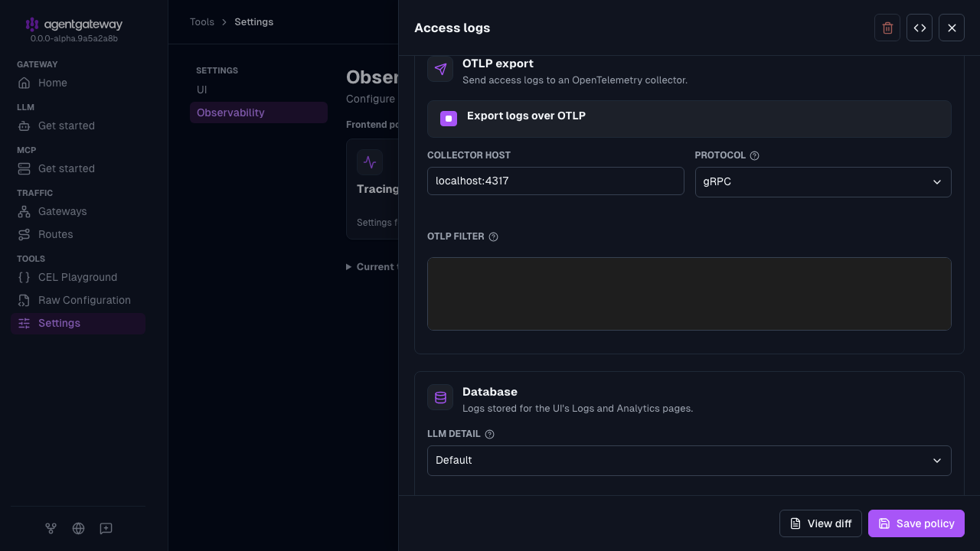Click the Routes icon in sidebar
Image resolution: width=980 pixels, height=551 pixels.
pos(24,234)
